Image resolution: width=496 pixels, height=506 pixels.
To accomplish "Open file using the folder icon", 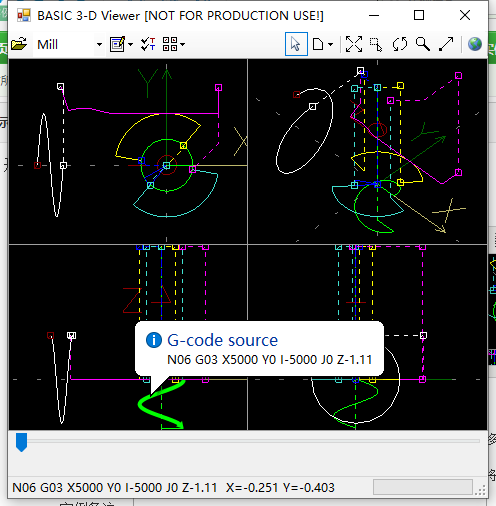I will pos(19,44).
